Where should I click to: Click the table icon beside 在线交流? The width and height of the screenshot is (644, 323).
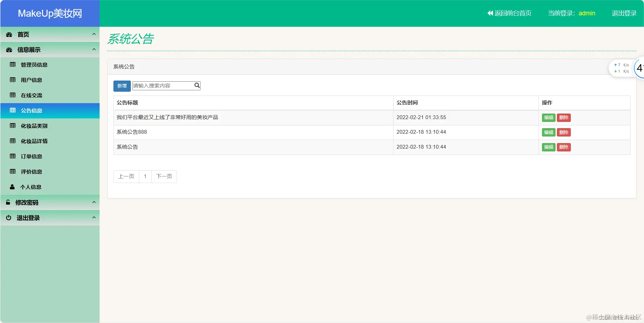point(13,95)
